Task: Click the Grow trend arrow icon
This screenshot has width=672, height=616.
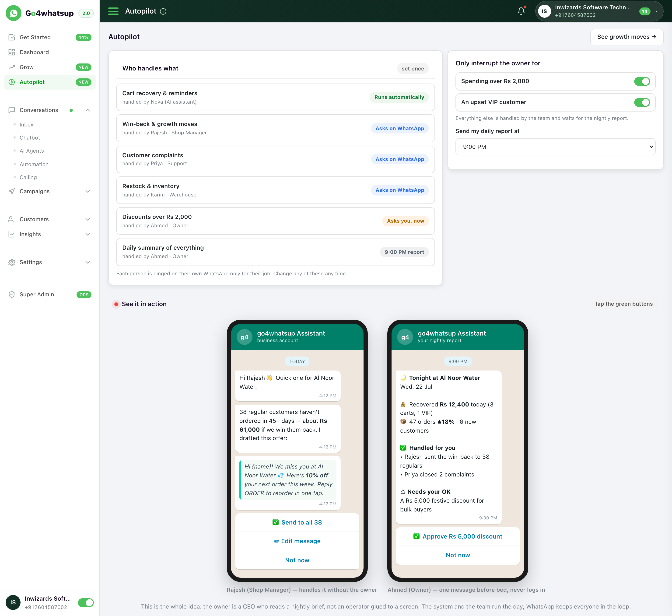Action: 12,67
